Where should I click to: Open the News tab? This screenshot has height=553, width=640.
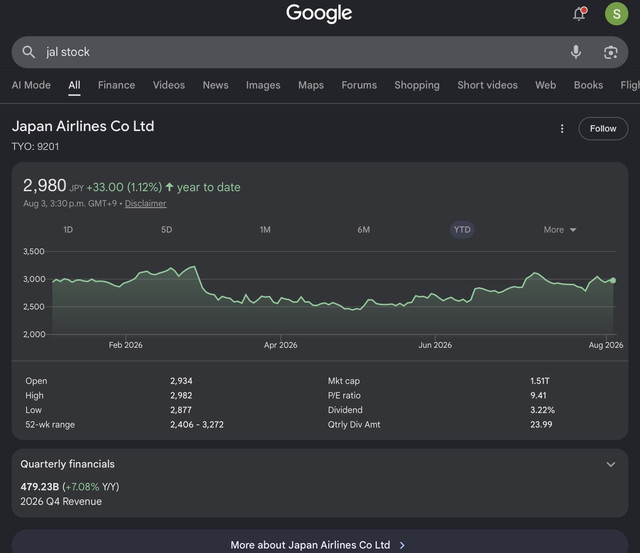point(216,85)
